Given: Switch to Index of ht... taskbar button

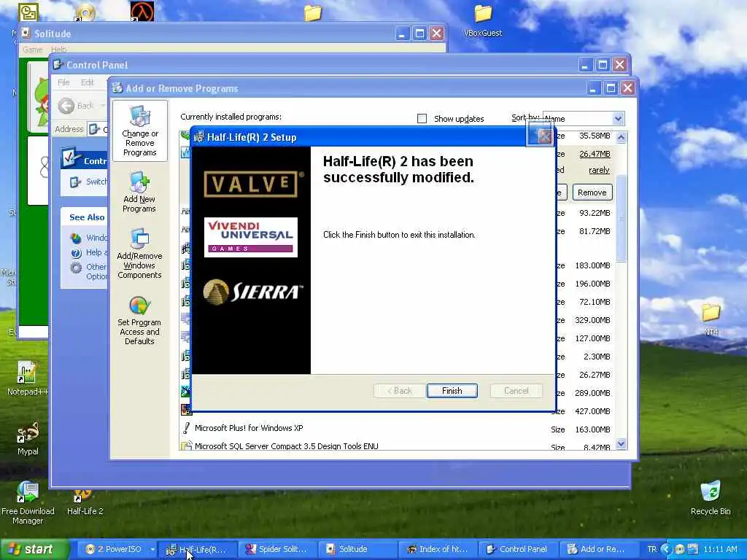Looking at the screenshot, I should click(x=438, y=549).
